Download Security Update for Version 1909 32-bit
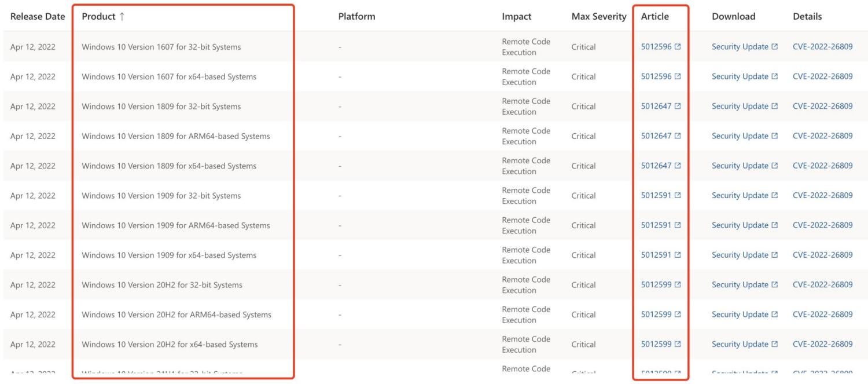 point(745,196)
